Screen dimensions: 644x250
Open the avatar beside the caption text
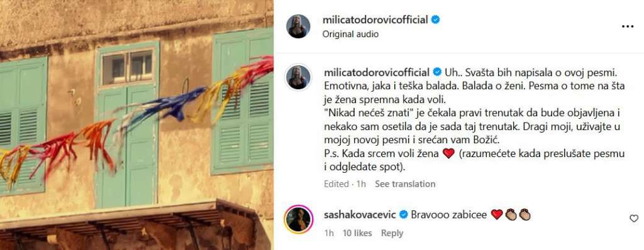pos(298,77)
